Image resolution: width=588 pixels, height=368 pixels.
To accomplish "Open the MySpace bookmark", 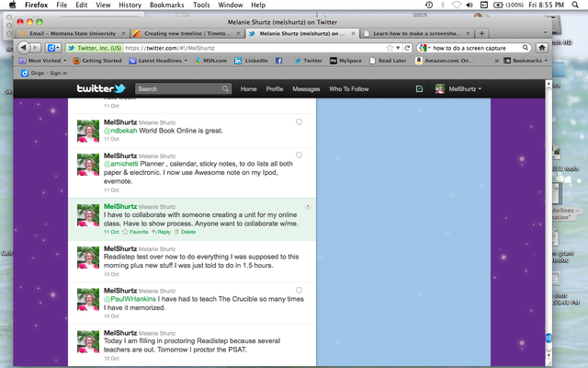I will coord(345,61).
